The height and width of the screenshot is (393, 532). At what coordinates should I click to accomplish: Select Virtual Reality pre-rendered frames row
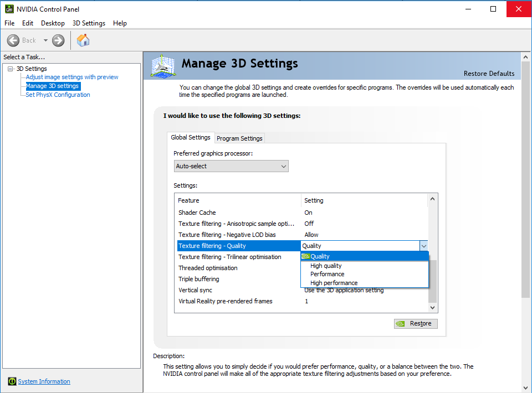coord(301,301)
